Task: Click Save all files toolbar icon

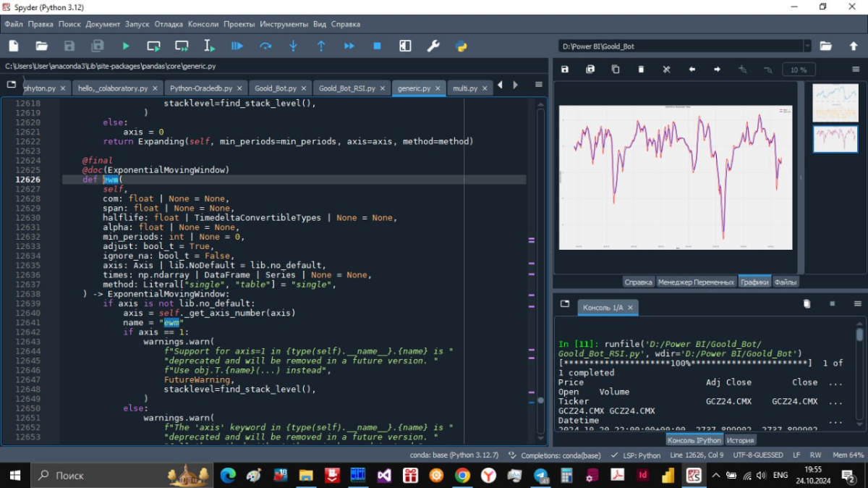Action: [x=97, y=46]
